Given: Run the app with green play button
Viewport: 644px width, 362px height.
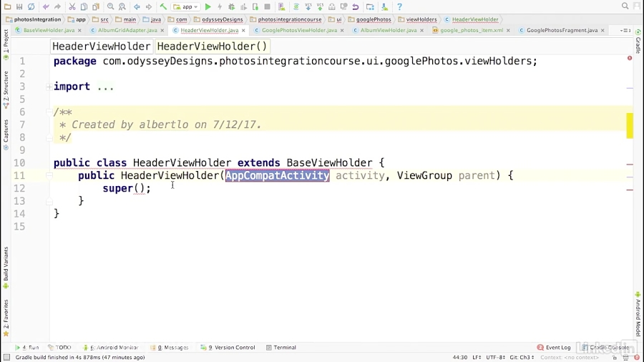Looking at the screenshot, I should (x=208, y=6).
